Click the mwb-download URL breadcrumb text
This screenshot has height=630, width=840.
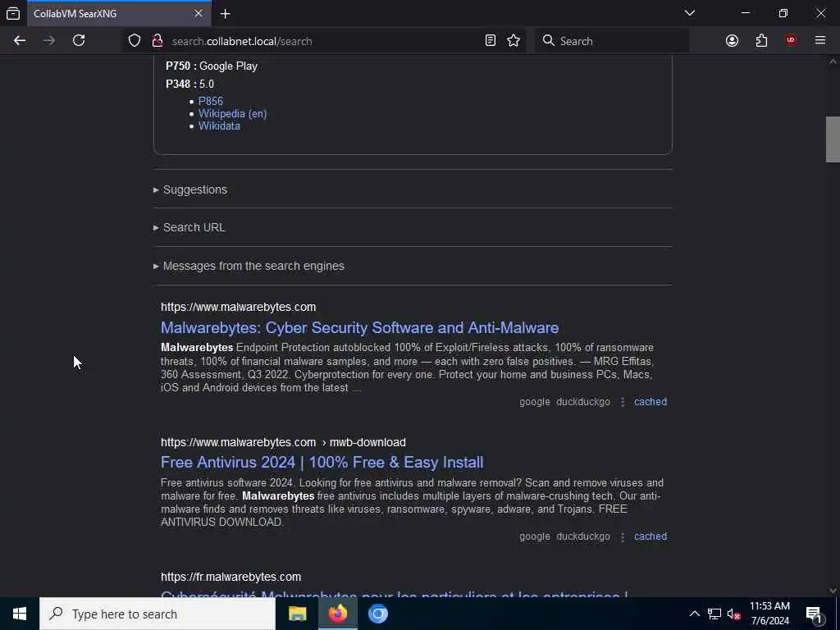367,442
